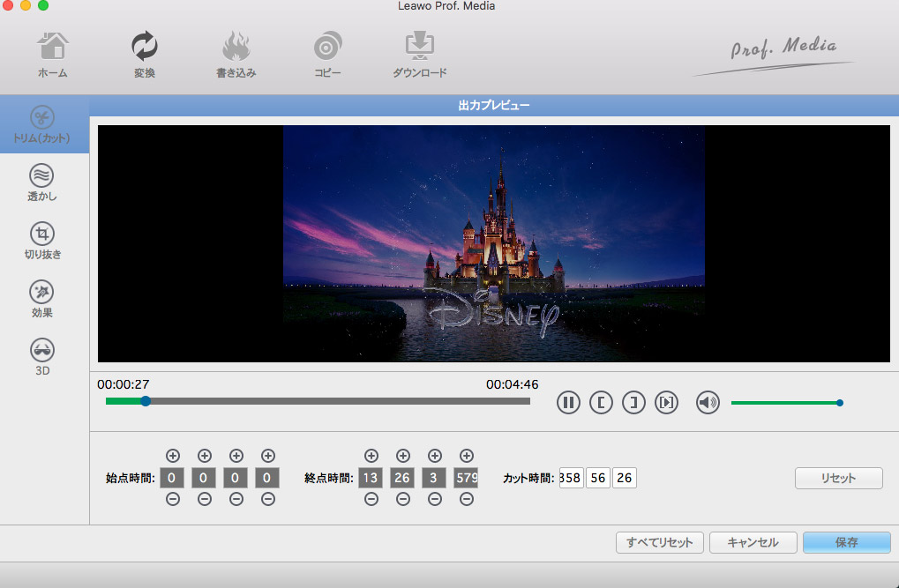Open the Burn (書き込み) module
The height and width of the screenshot is (588, 899).
pos(236,55)
